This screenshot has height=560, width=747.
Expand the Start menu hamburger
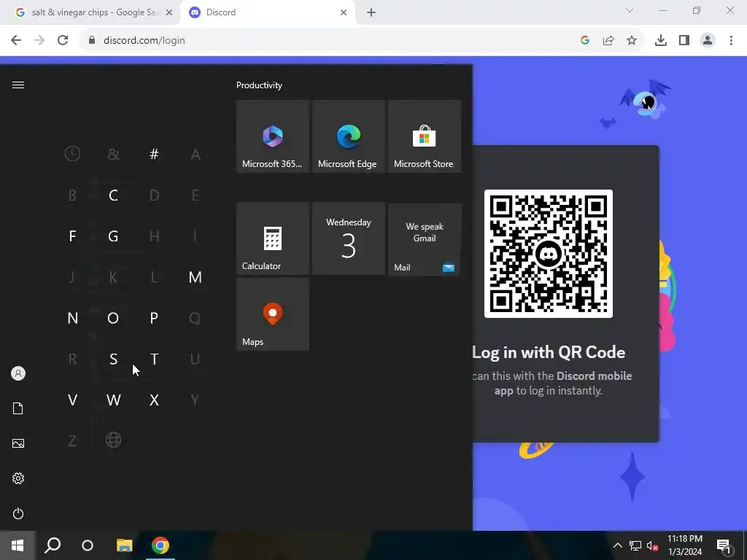(x=18, y=85)
